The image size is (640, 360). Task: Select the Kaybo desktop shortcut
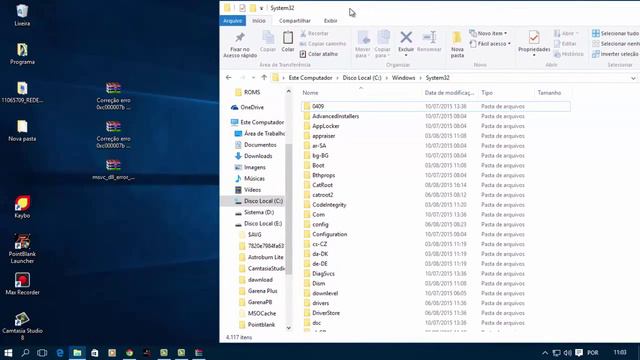22,207
